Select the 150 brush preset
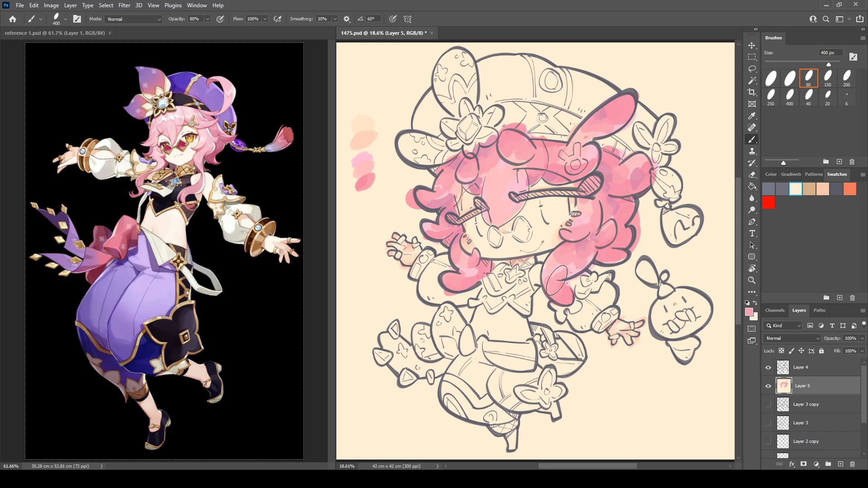This screenshot has height=488, width=868. click(827, 78)
